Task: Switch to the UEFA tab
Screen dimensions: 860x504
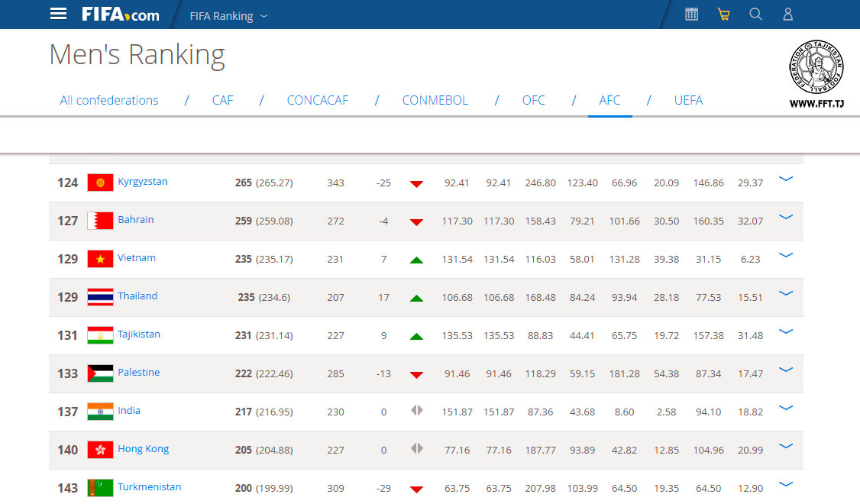Action: (687, 100)
